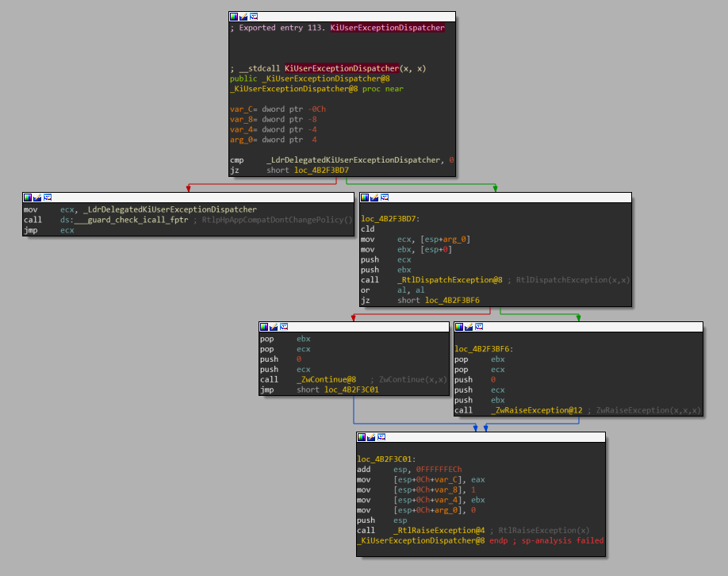Click pencil icon on guard_check_icall block
Image resolution: width=728 pixels, height=576 pixels.
(37, 198)
